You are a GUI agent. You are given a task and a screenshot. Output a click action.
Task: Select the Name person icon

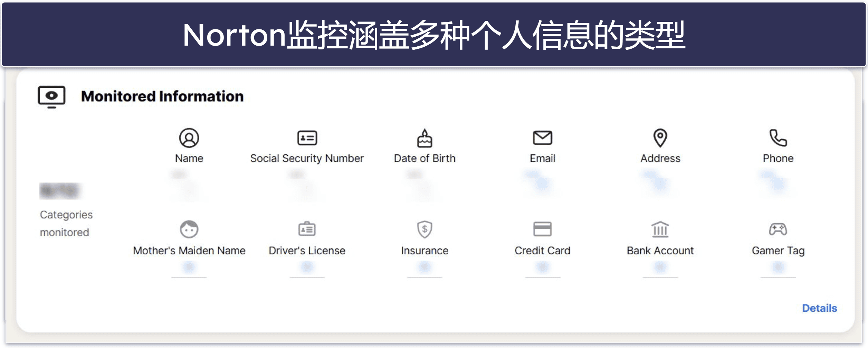189,138
